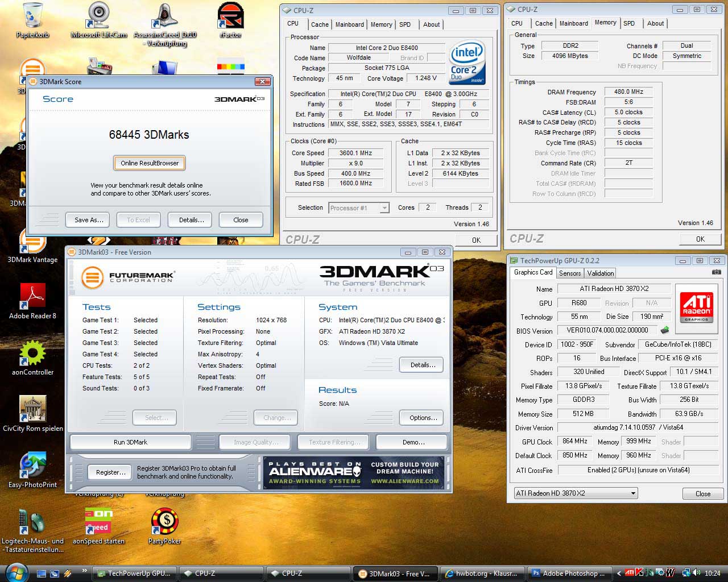Click the switch between windows quick launch icon
The image size is (728, 582).
click(55, 573)
